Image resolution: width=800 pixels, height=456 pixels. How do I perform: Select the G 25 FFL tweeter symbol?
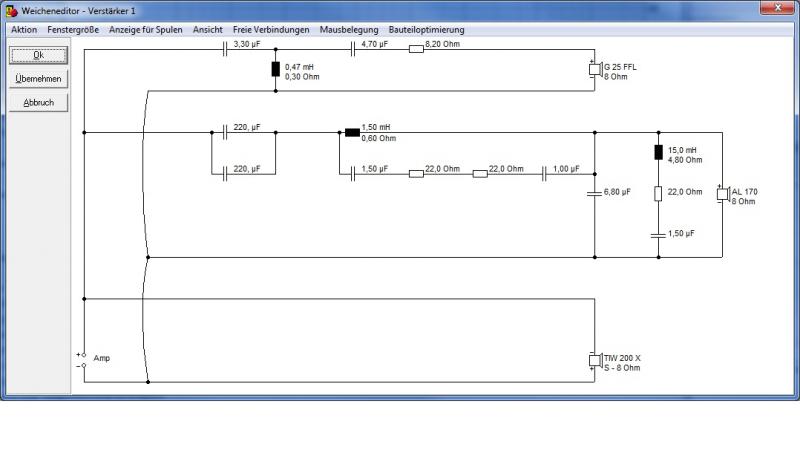click(595, 69)
